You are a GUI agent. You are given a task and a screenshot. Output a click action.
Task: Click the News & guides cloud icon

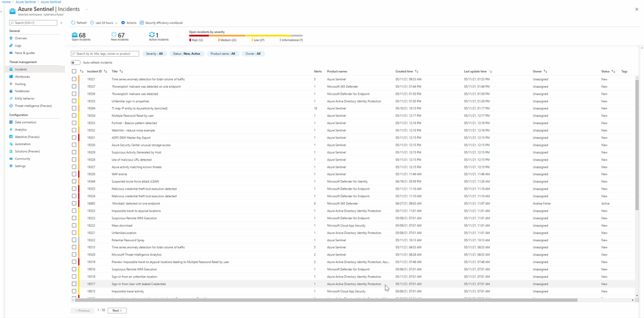point(11,53)
